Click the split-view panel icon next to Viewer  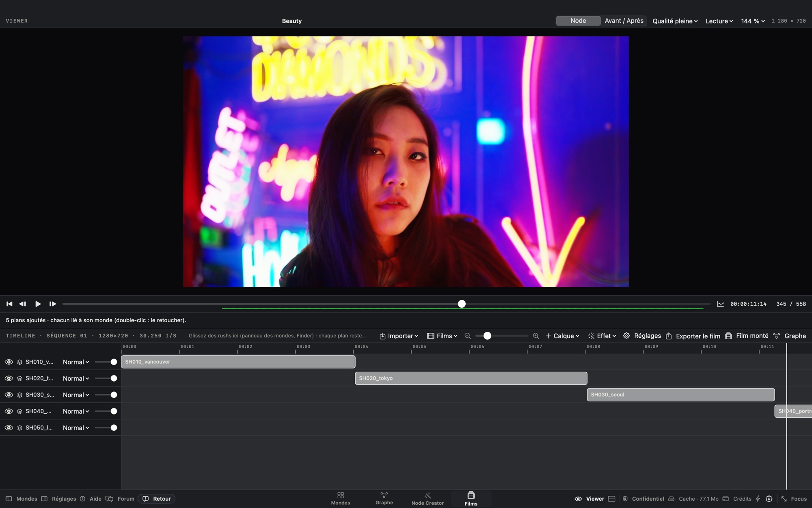click(611, 499)
